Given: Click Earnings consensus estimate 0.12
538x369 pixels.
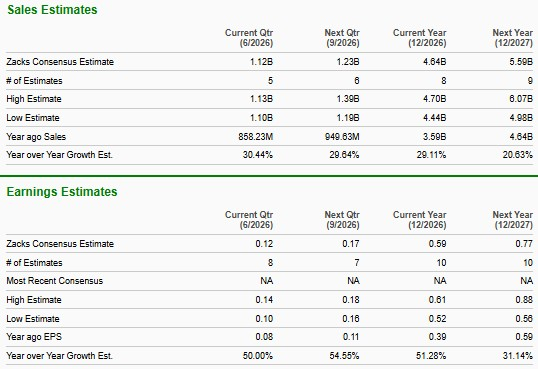Looking at the screenshot, I should [x=264, y=244].
